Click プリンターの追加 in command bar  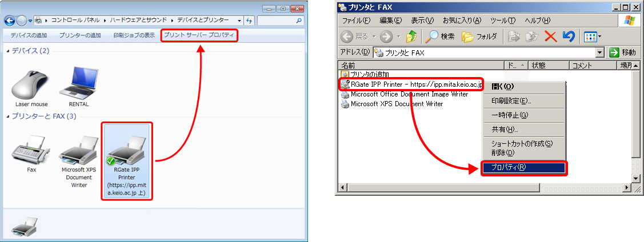80,35
